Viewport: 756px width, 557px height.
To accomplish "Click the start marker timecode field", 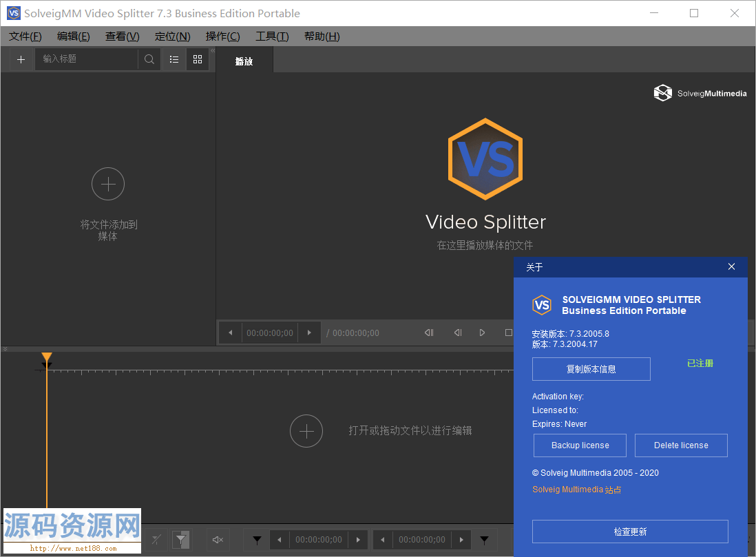I will tap(319, 540).
